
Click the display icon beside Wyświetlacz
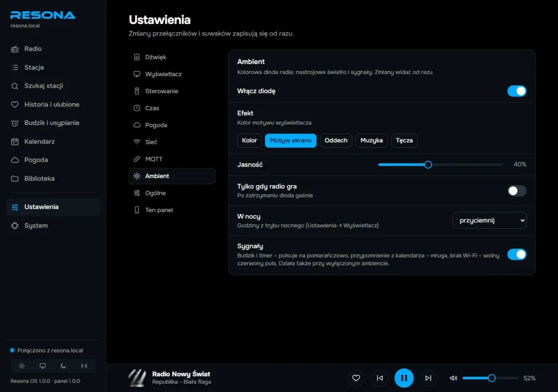[137, 74]
